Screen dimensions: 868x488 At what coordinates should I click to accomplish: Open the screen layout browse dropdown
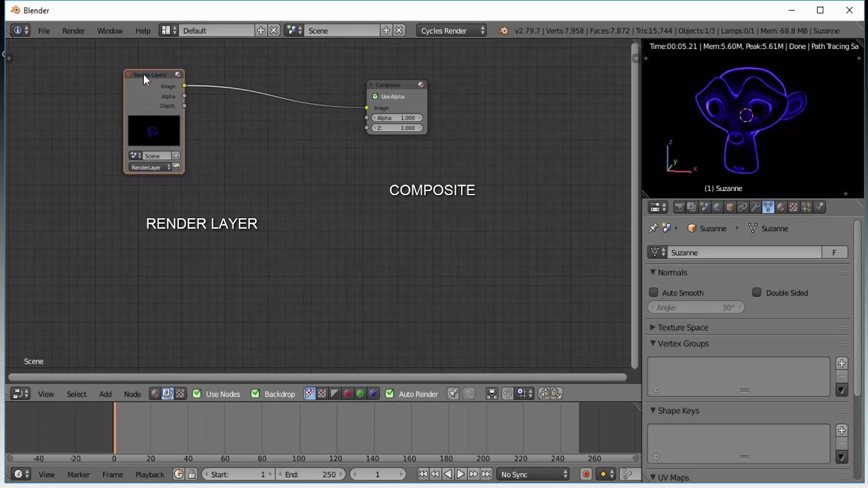(x=169, y=30)
